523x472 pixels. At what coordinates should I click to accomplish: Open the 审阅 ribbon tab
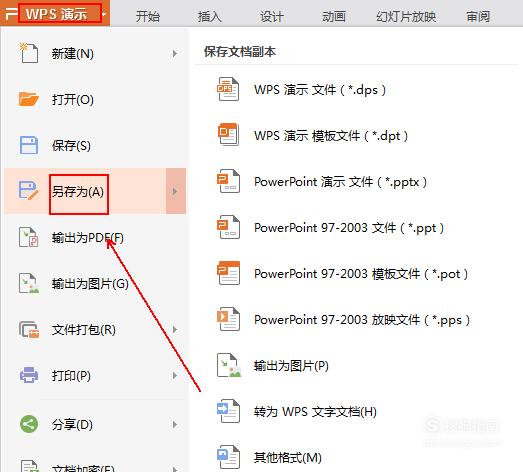coord(478,16)
